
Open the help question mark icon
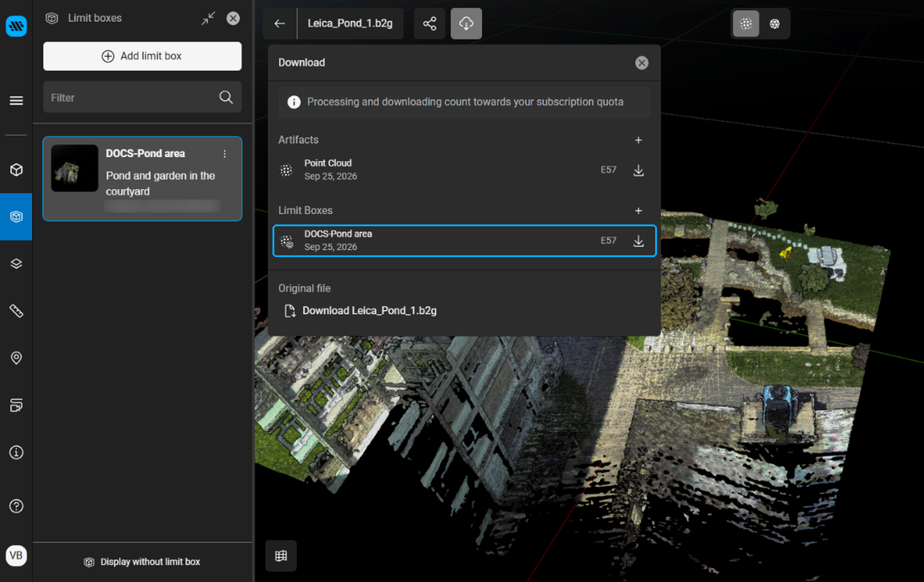click(16, 506)
